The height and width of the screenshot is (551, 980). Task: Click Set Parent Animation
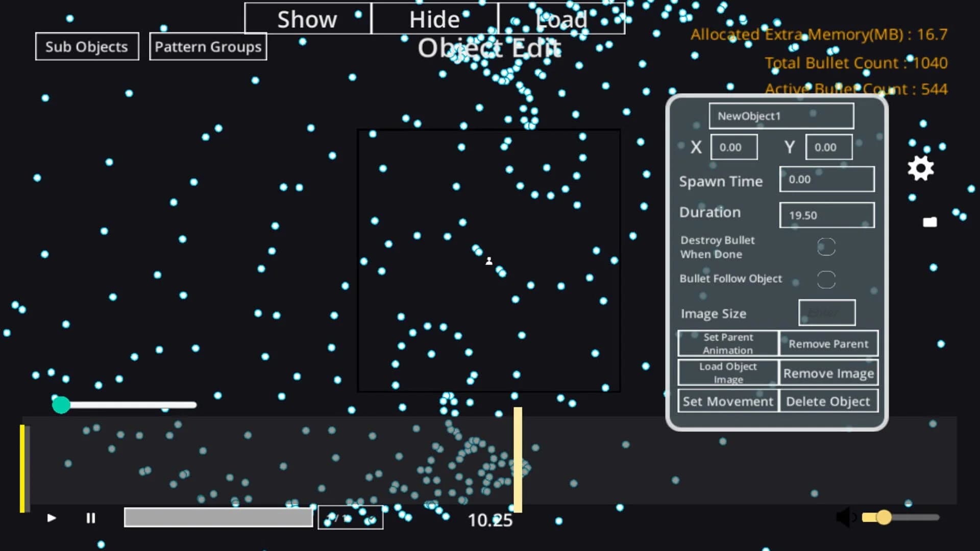(728, 343)
